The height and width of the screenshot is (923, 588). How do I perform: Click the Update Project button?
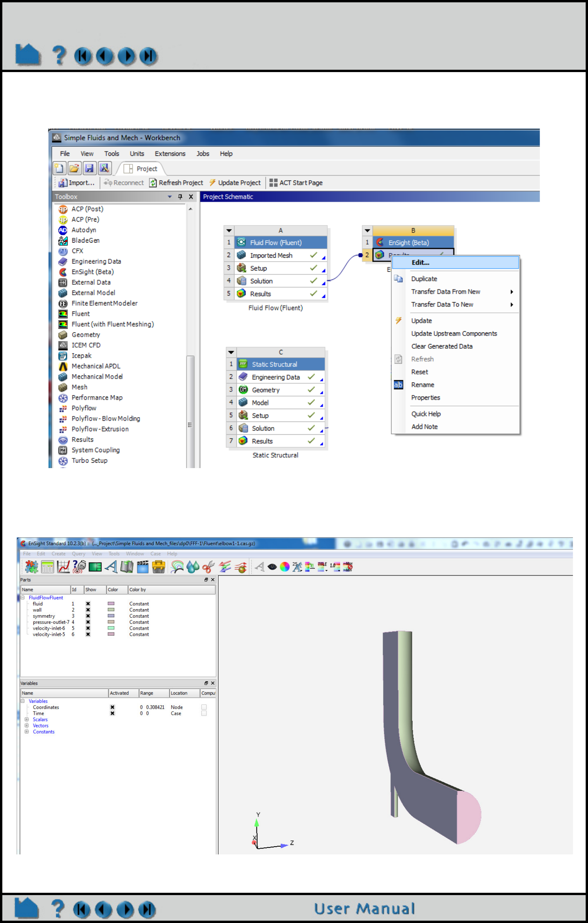coord(235,183)
